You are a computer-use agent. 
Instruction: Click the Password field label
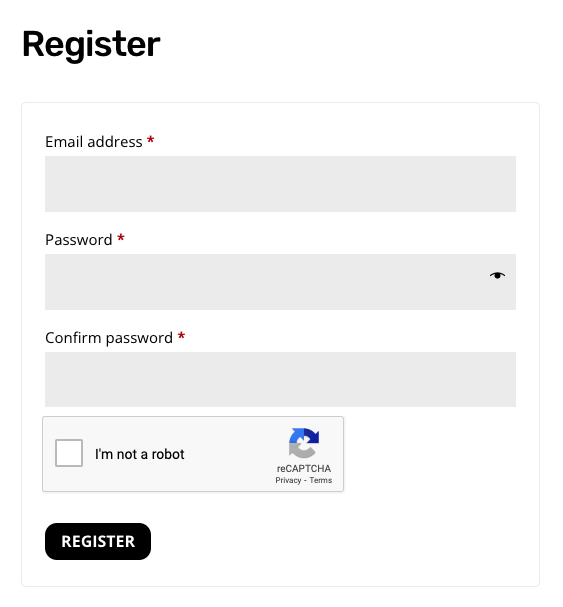(x=79, y=240)
